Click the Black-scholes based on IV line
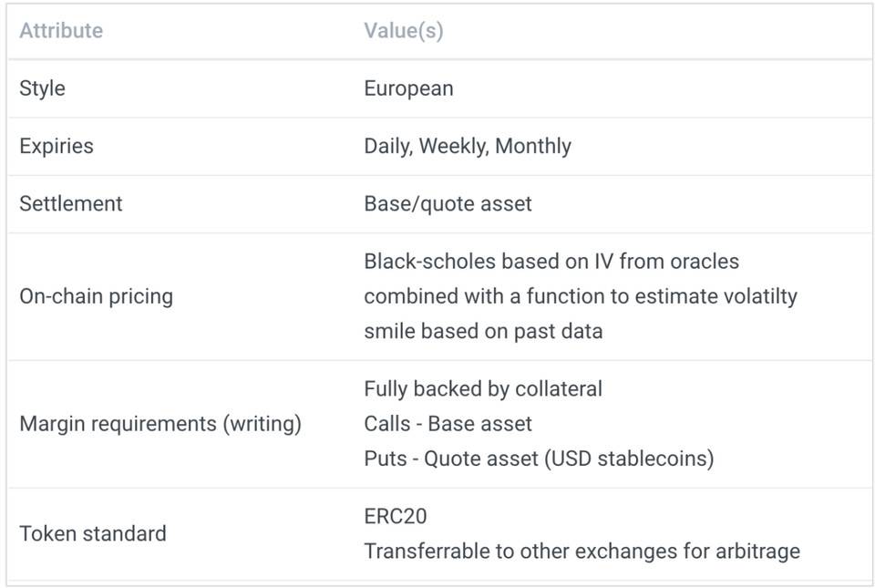The height and width of the screenshot is (588, 875). tap(551, 262)
